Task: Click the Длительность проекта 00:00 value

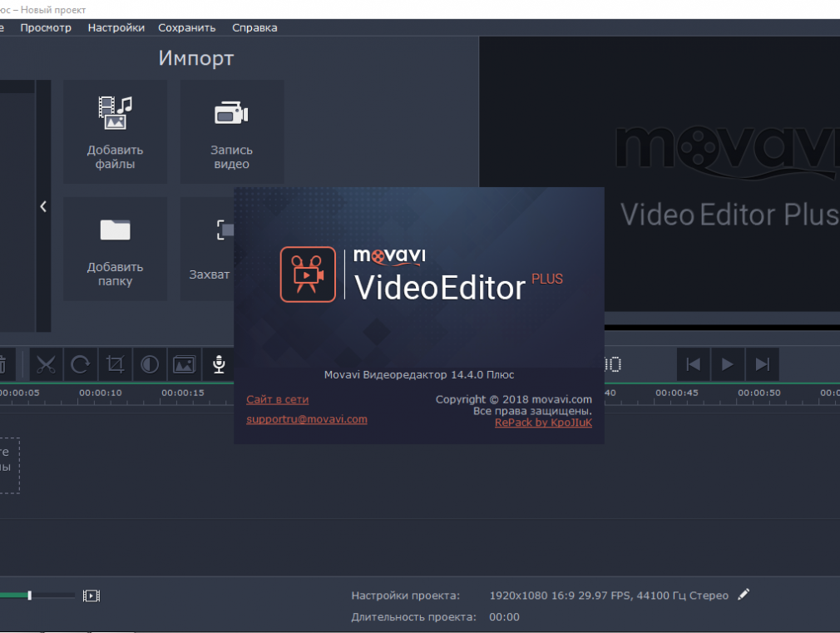Action: (x=504, y=617)
